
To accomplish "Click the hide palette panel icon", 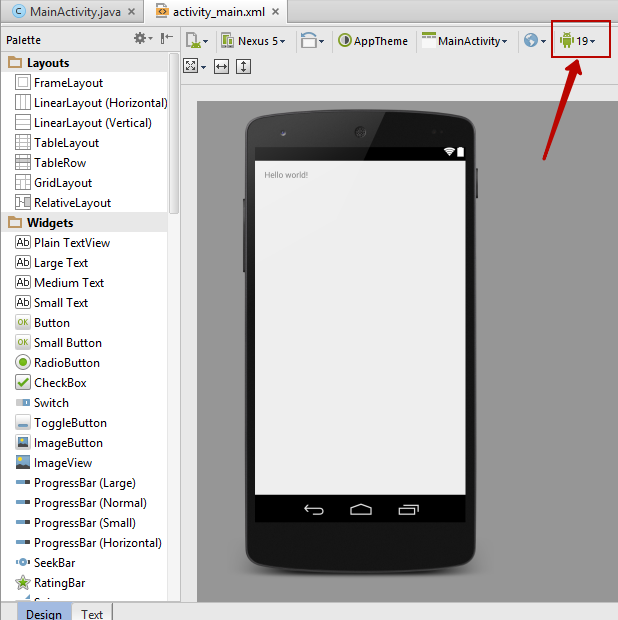I will pyautogui.click(x=167, y=38).
